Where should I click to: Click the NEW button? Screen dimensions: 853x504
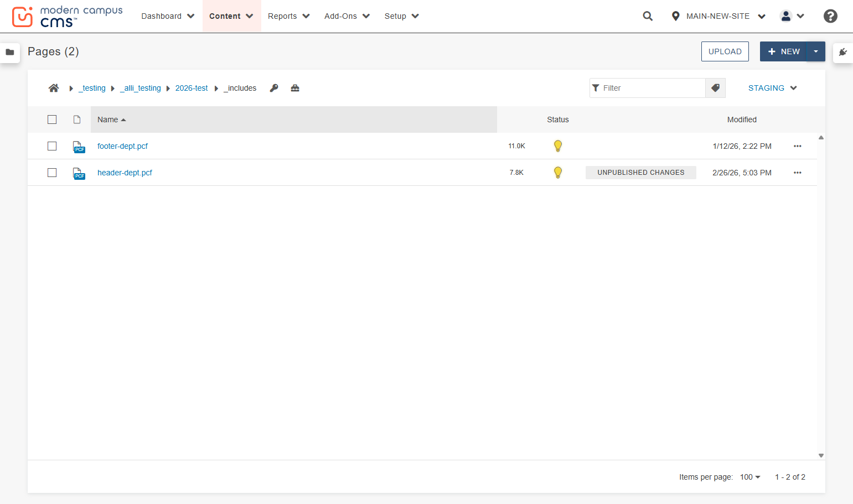(783, 51)
